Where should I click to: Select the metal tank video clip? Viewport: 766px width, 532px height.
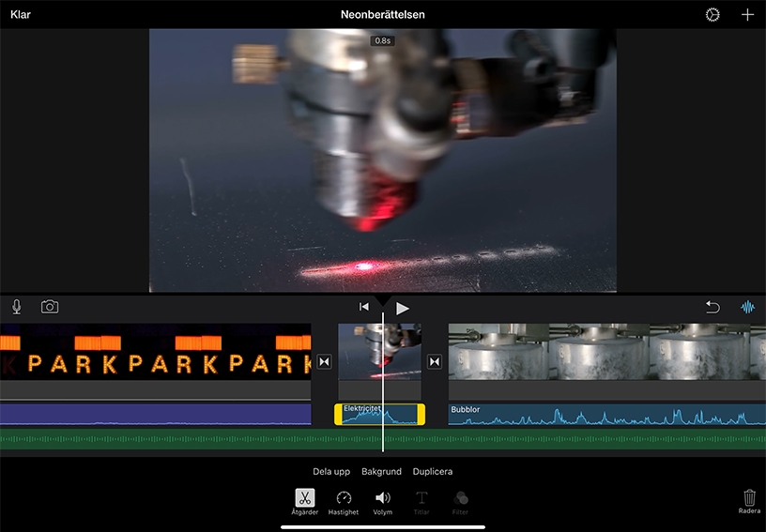(607, 352)
